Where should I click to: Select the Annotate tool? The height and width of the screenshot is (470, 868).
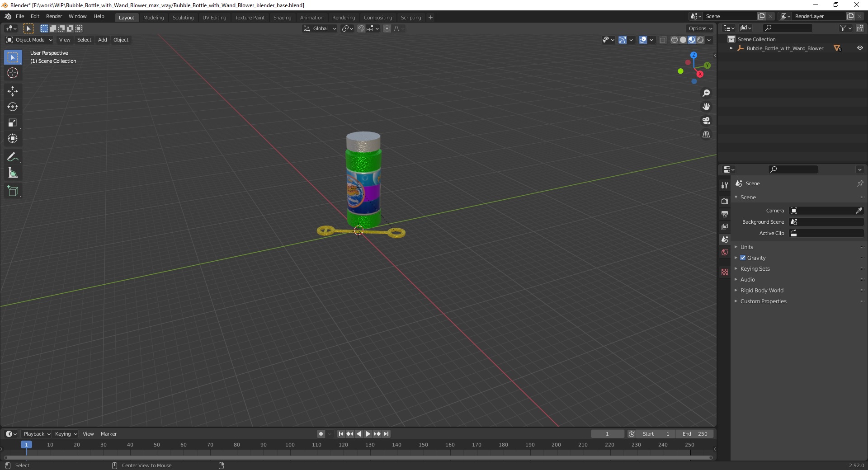pos(13,157)
